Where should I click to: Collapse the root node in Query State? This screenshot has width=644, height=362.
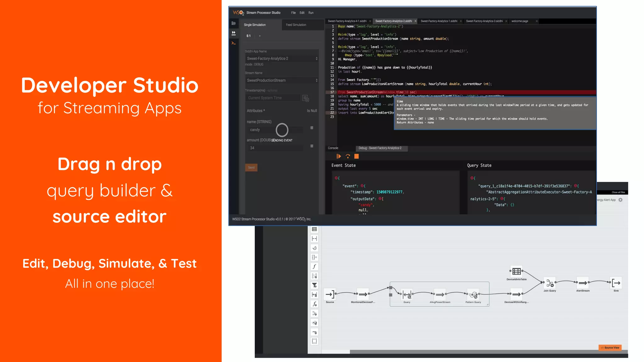tap(472, 178)
